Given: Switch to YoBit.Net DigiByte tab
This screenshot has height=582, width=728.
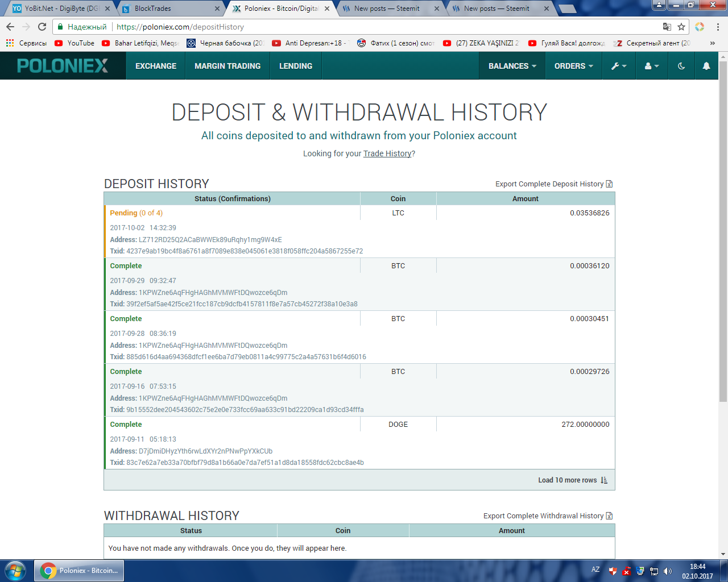Looking at the screenshot, I should (61, 9).
